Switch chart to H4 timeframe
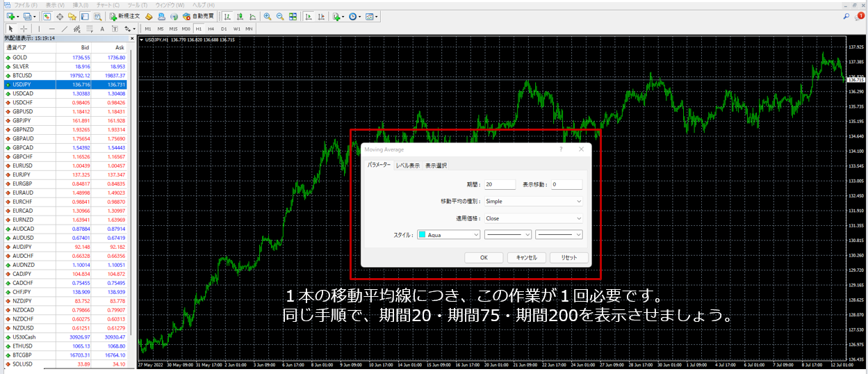Screen dimensions: 868x374 tap(211, 29)
